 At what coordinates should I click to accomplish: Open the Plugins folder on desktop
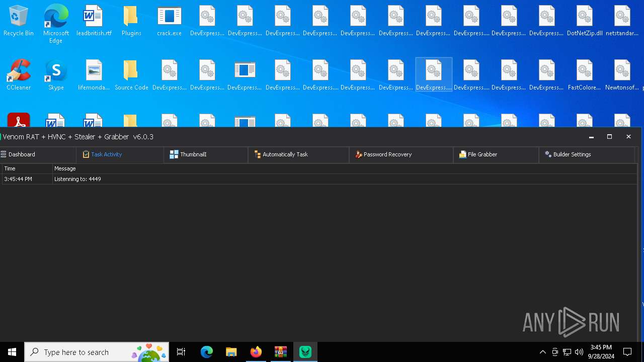click(x=131, y=21)
